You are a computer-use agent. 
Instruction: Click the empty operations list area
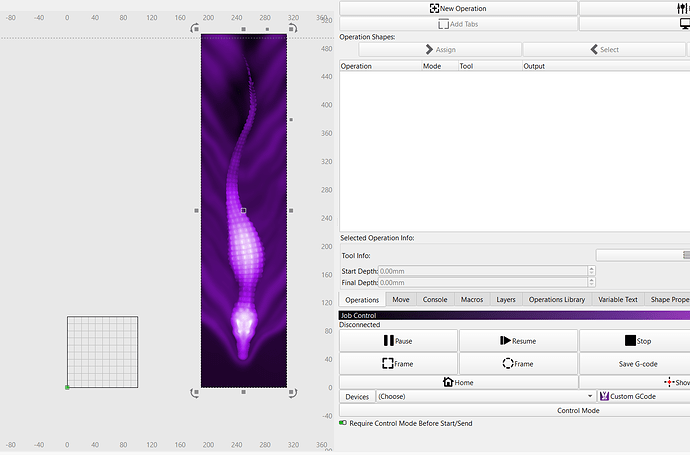point(514,151)
